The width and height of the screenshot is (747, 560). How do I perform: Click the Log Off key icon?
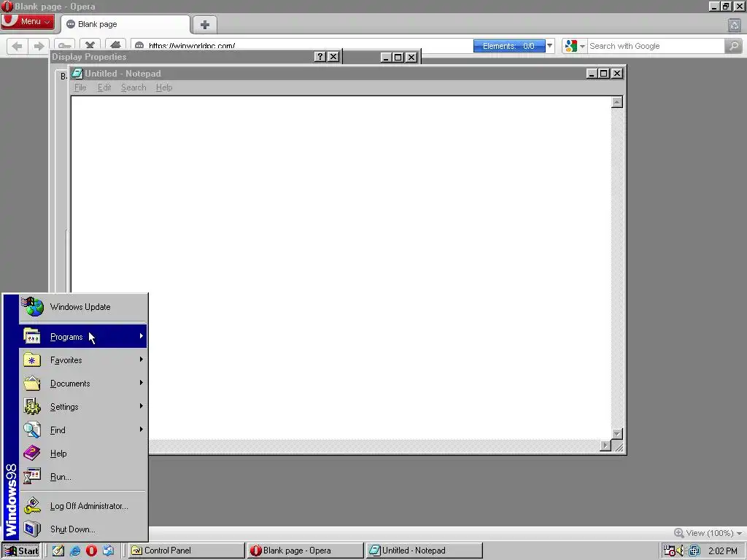(32, 506)
